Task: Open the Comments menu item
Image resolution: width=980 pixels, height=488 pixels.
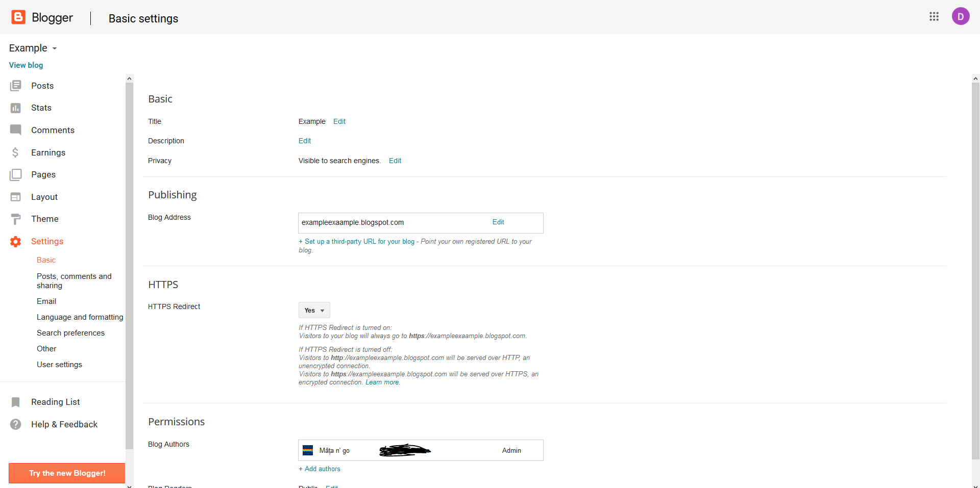Action: tap(53, 130)
